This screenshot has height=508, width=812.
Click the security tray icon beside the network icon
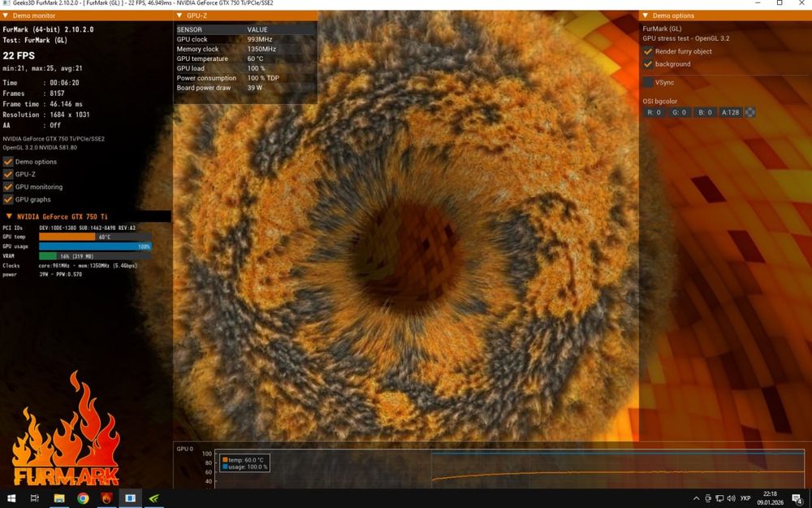point(708,499)
